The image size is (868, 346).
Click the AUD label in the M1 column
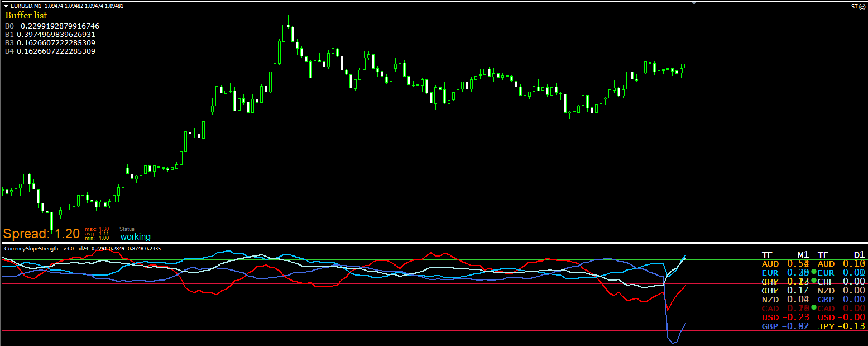pyautogui.click(x=770, y=264)
